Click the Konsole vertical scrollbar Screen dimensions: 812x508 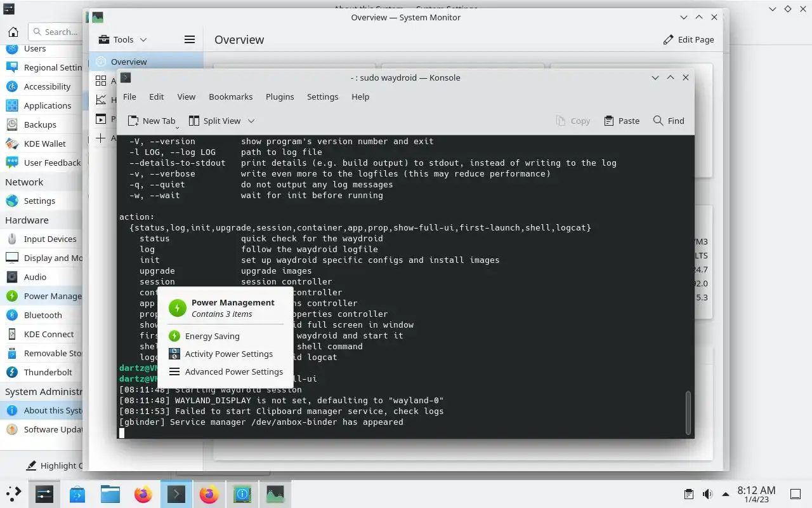click(x=688, y=413)
